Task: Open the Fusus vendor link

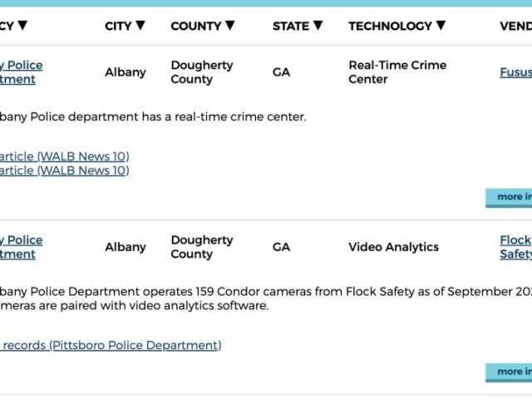Action: [515, 72]
